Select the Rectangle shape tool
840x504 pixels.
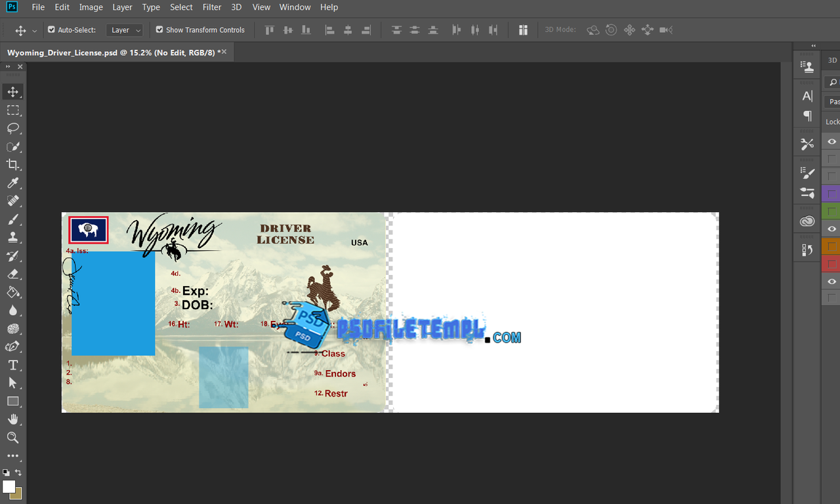[x=12, y=401]
